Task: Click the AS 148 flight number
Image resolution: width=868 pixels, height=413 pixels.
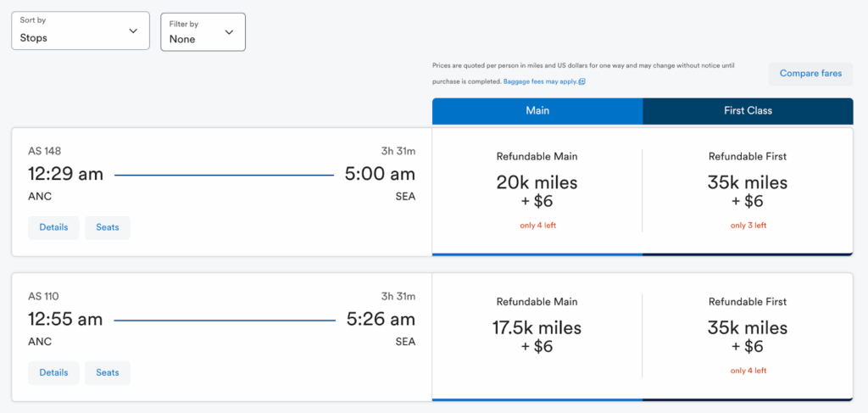Action: tap(44, 152)
